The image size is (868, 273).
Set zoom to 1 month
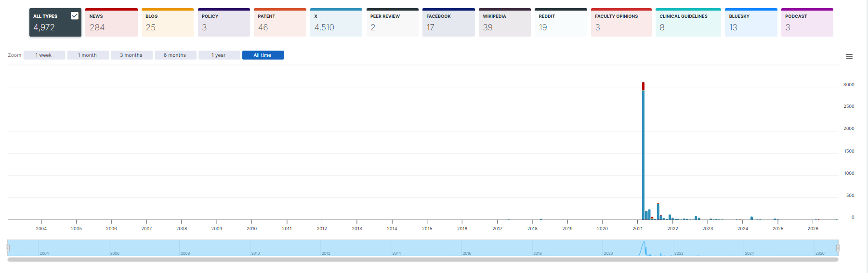click(x=88, y=55)
